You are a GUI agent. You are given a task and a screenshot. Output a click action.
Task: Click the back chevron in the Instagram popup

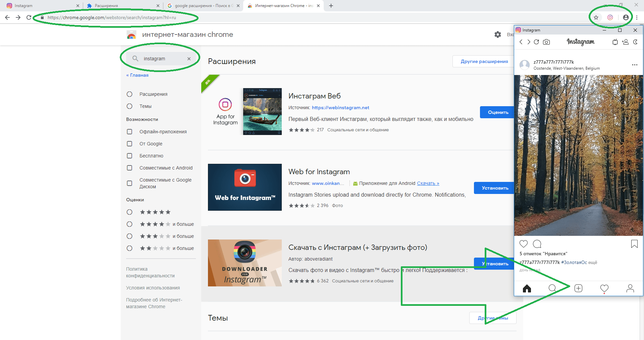pos(521,42)
